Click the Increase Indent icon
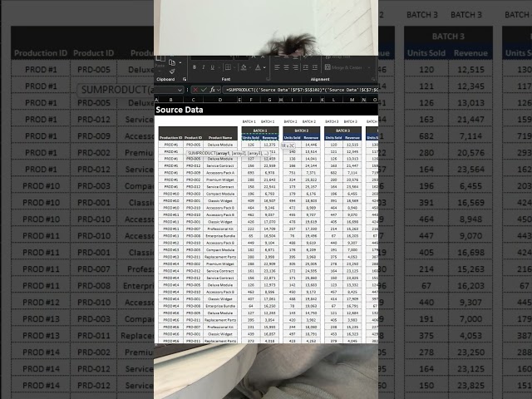 [315, 67]
